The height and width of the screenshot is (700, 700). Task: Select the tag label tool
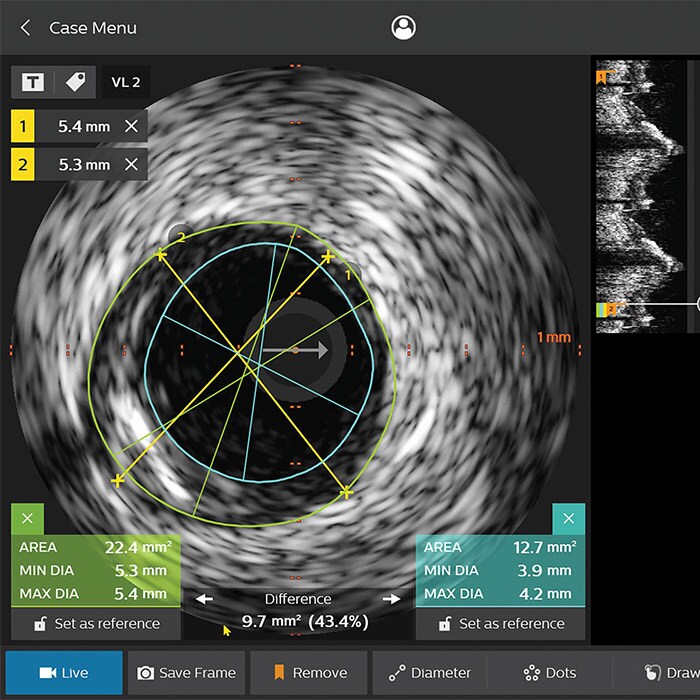[x=75, y=82]
